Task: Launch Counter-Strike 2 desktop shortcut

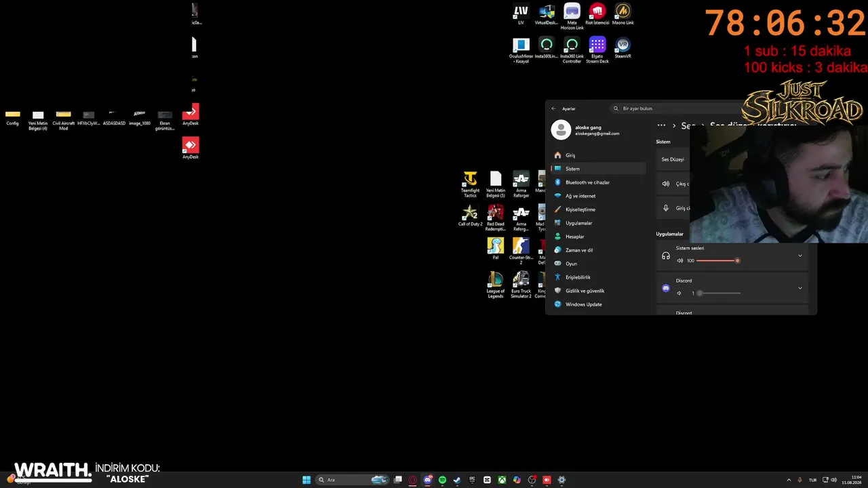Action: point(521,251)
